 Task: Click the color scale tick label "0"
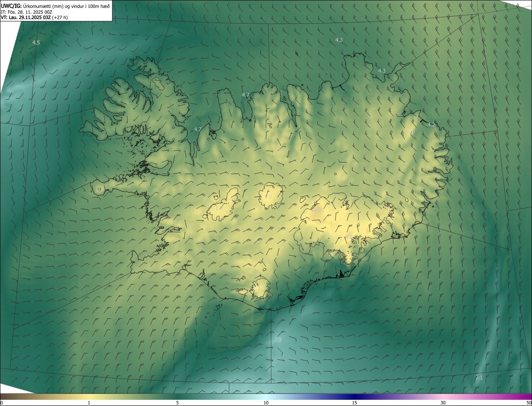coord(1,403)
